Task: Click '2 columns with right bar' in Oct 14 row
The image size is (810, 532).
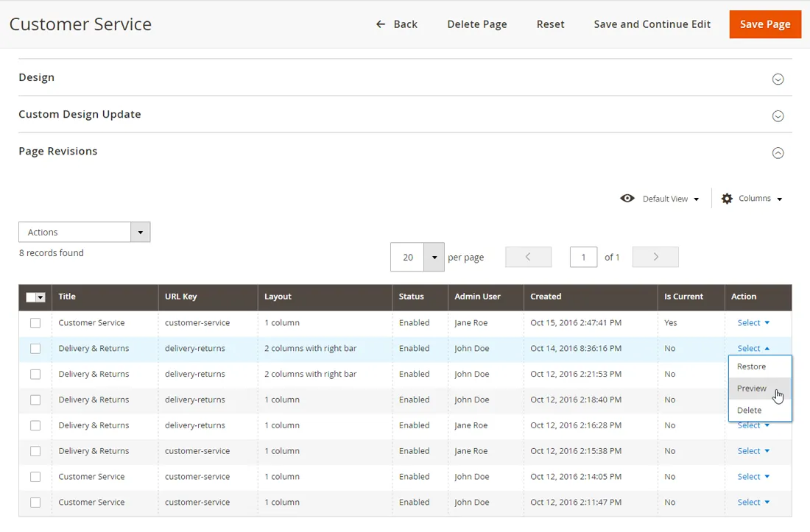Action: pyautogui.click(x=310, y=348)
